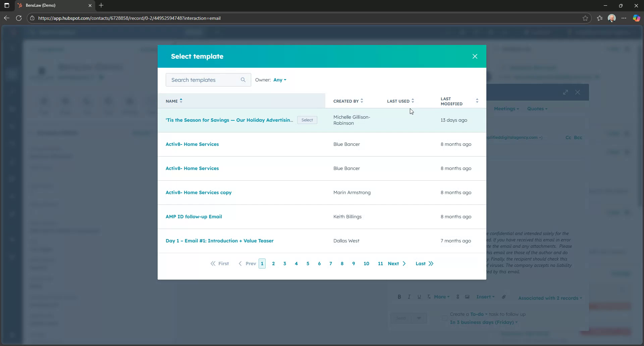Screen dimensions: 644x346
Task: Change the 'In 3 business days (Friday)' schedule
Action: coord(483,322)
